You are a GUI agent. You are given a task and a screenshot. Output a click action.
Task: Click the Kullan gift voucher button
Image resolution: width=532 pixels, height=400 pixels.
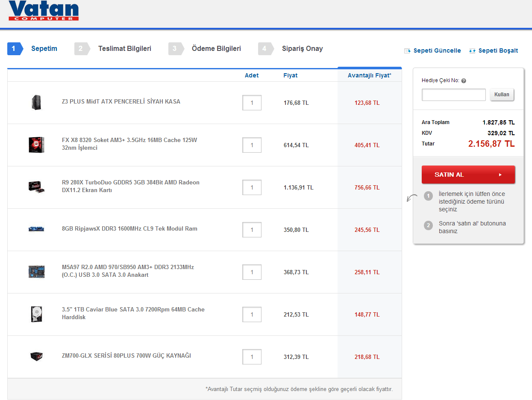502,95
